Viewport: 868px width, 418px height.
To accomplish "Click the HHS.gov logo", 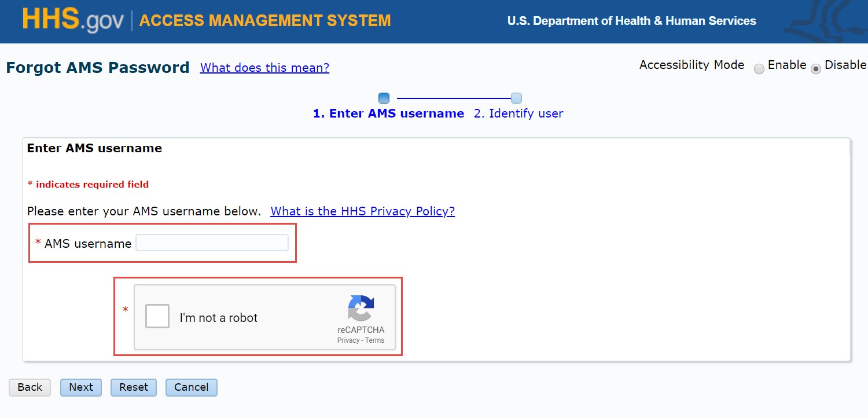I will [x=73, y=20].
